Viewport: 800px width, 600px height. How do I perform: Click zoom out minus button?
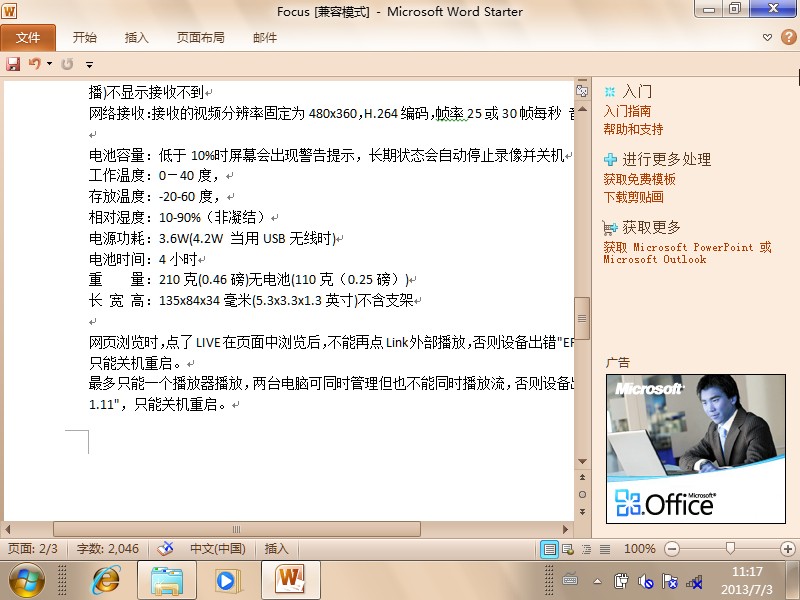pyautogui.click(x=672, y=549)
